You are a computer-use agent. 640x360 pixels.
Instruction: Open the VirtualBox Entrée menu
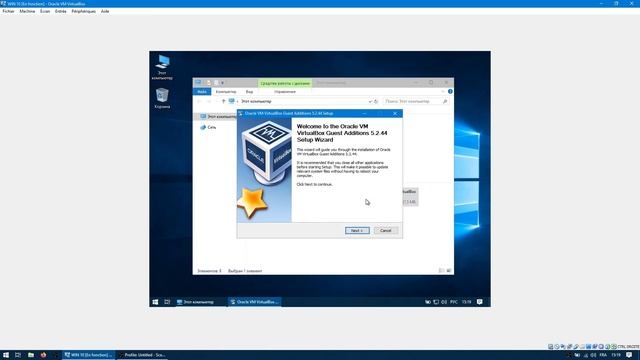60,11
